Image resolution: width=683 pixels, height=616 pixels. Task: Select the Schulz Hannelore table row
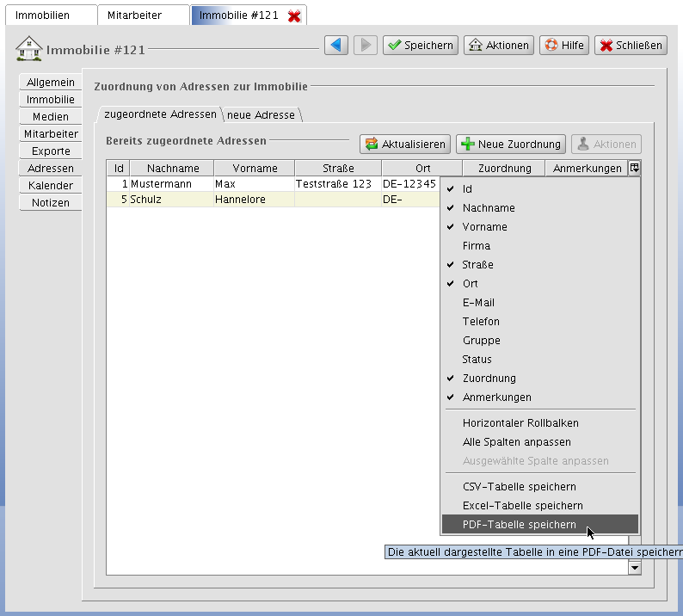(258, 200)
